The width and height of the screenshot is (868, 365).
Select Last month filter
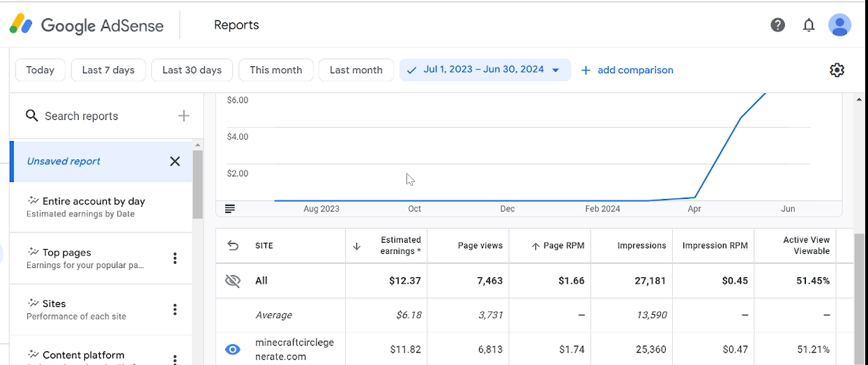[x=356, y=70]
